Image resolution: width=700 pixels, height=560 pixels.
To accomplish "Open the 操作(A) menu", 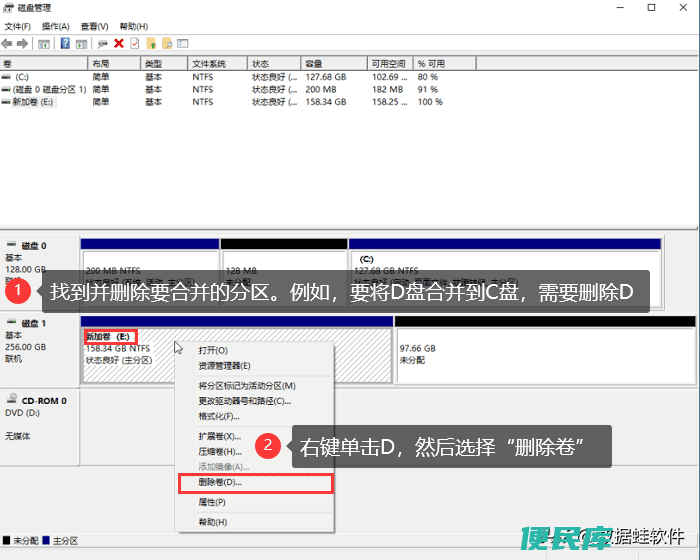I will [x=56, y=26].
